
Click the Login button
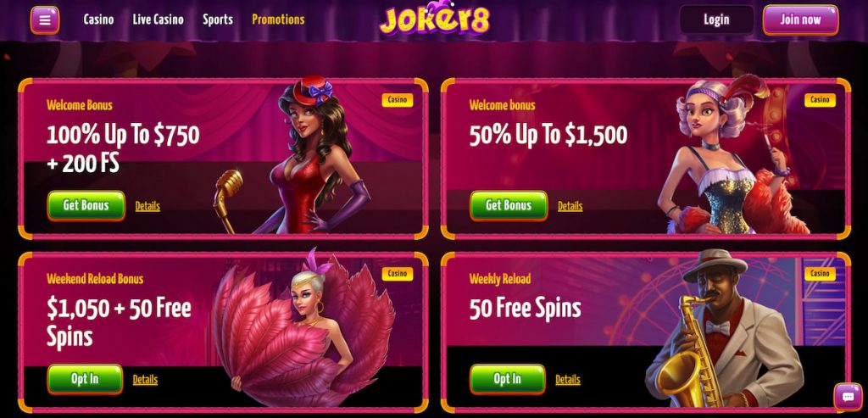pyautogui.click(x=716, y=20)
